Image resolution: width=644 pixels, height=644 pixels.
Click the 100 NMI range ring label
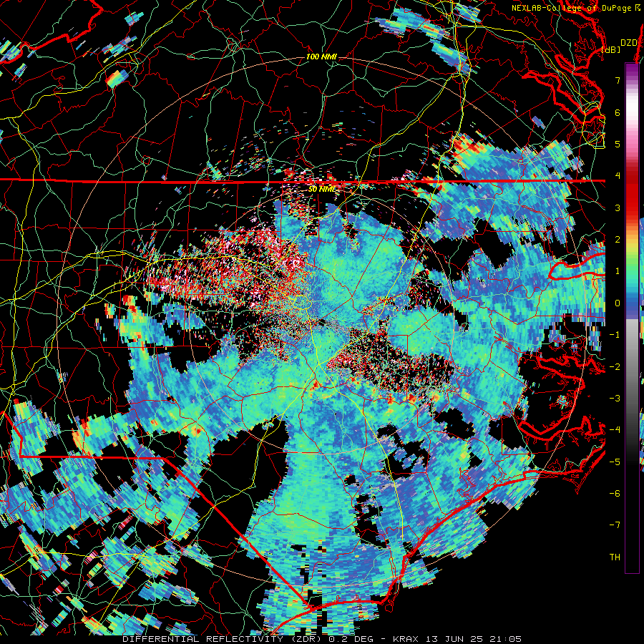click(x=321, y=57)
